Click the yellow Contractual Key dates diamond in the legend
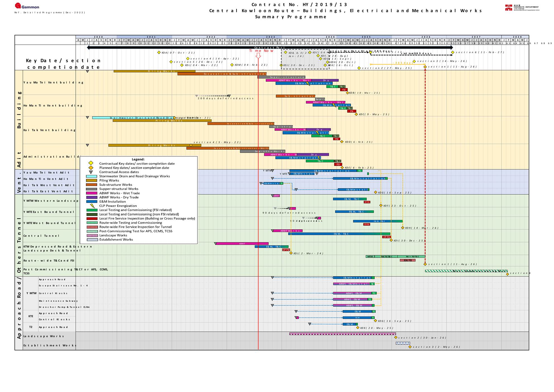Viewport: 554px width, 392px height. click(x=91, y=163)
